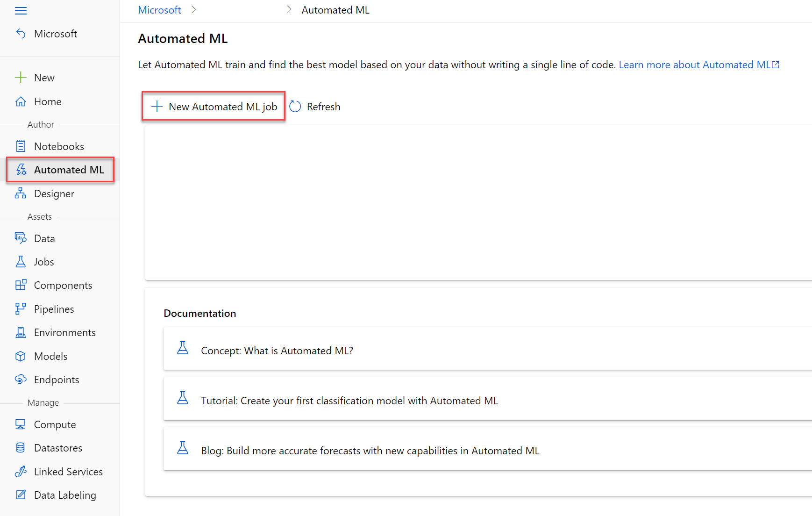Click the Automated ML page heading
This screenshot has width=812, height=516.
pyautogui.click(x=183, y=38)
